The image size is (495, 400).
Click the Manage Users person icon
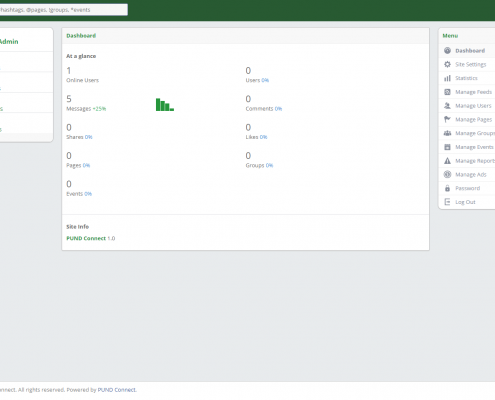click(x=447, y=106)
